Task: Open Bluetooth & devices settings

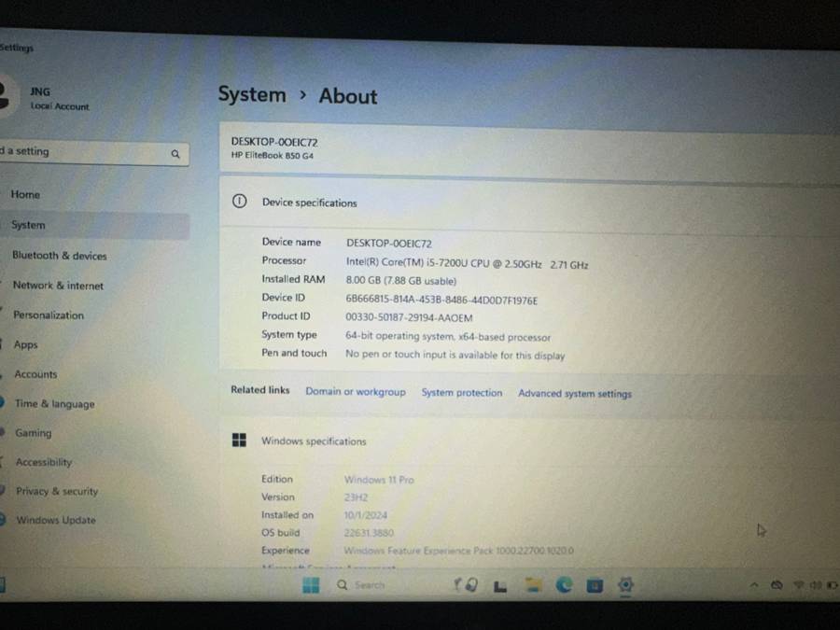Action: click(58, 255)
